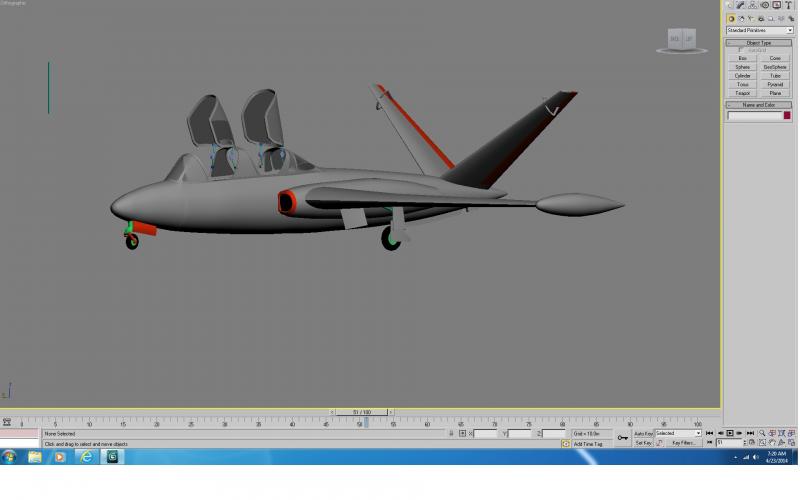Click the Cylinder primitive button

742,76
